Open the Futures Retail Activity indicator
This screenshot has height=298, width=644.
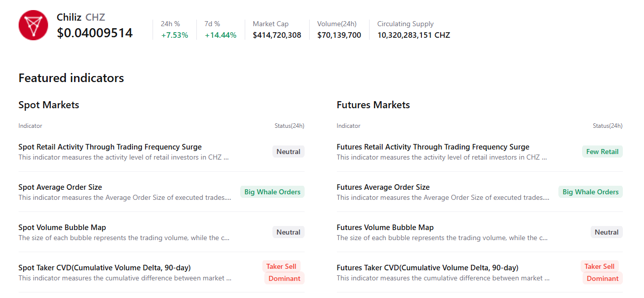433,147
